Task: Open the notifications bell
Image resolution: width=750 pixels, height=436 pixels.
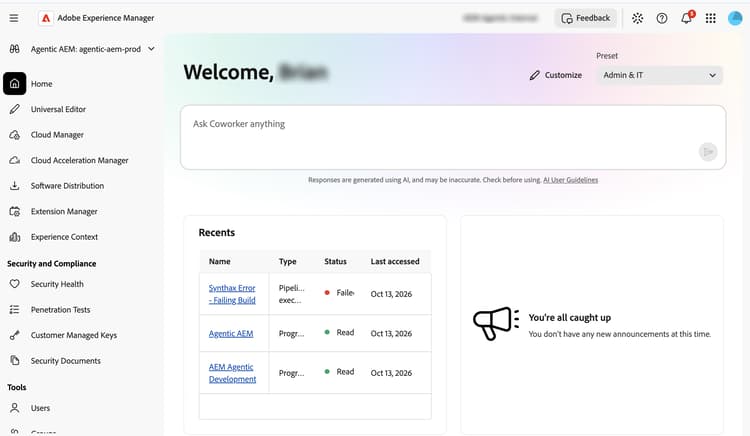Action: coord(687,18)
